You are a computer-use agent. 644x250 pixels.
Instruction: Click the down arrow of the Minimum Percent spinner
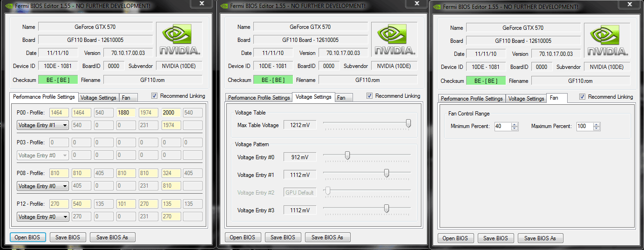(x=514, y=128)
